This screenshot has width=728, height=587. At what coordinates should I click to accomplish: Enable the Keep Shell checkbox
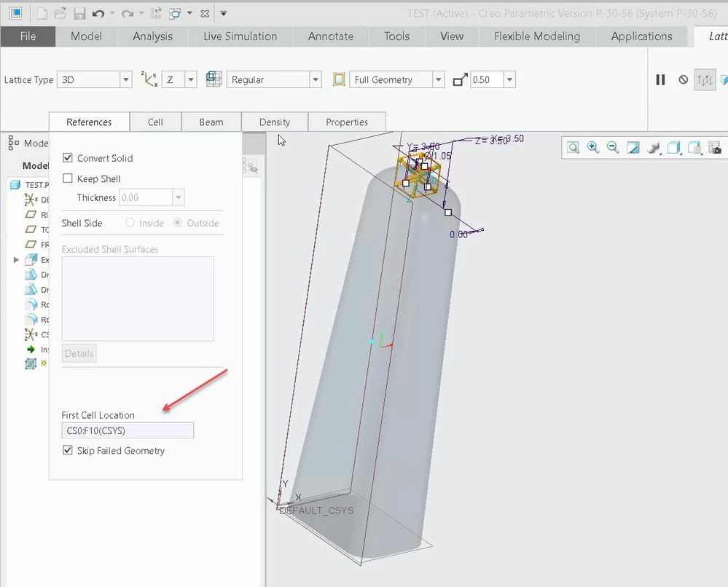click(x=68, y=178)
